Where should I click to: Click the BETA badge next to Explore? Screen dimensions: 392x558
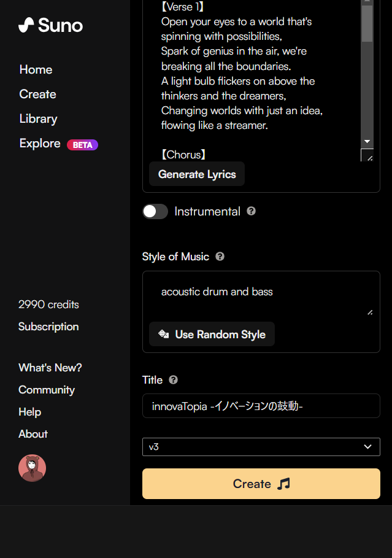[x=82, y=145]
